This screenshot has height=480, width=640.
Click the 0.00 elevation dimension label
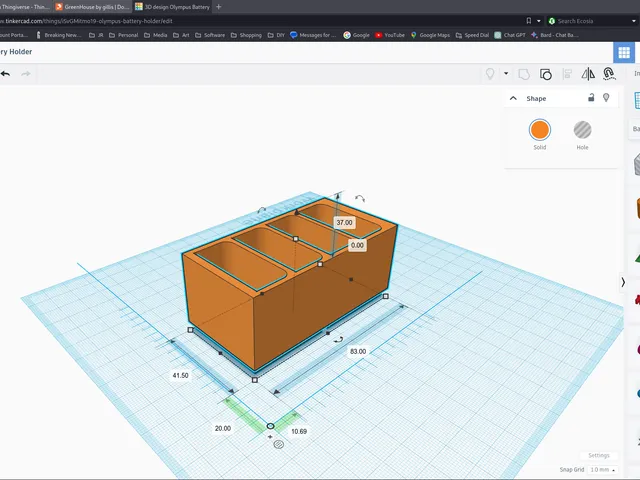click(x=357, y=245)
